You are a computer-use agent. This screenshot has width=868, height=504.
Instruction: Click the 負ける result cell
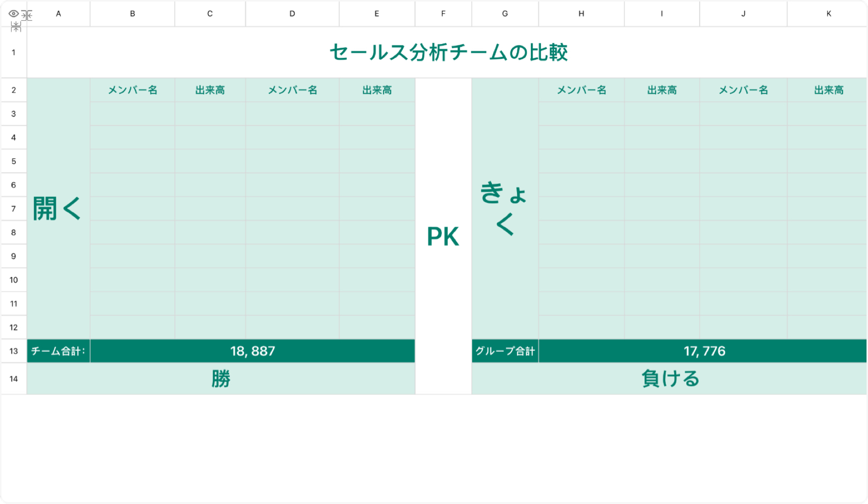pyautogui.click(x=670, y=379)
